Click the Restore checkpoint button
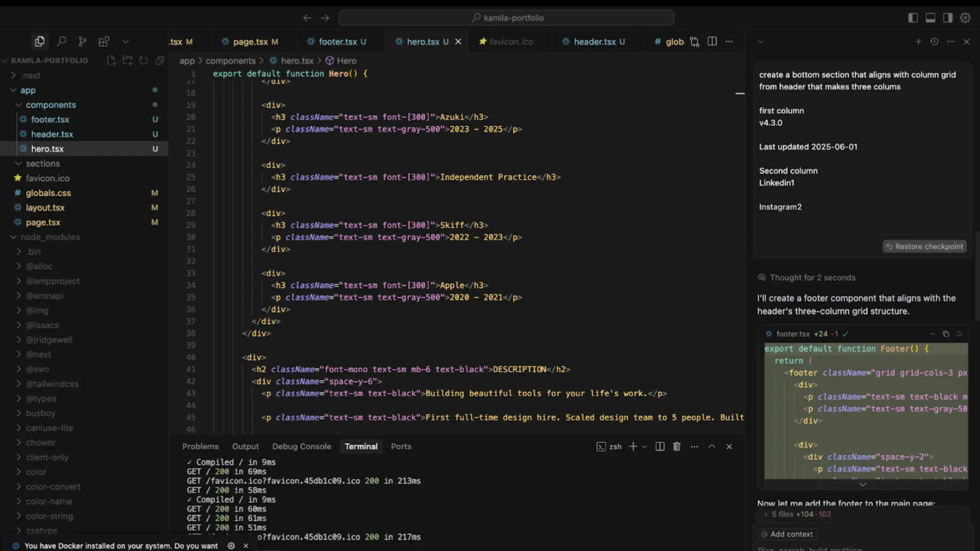 point(924,246)
